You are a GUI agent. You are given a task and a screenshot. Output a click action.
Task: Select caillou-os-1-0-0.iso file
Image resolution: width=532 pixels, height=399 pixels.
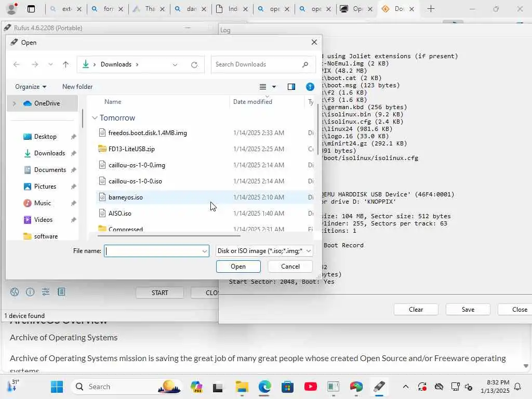135,181
